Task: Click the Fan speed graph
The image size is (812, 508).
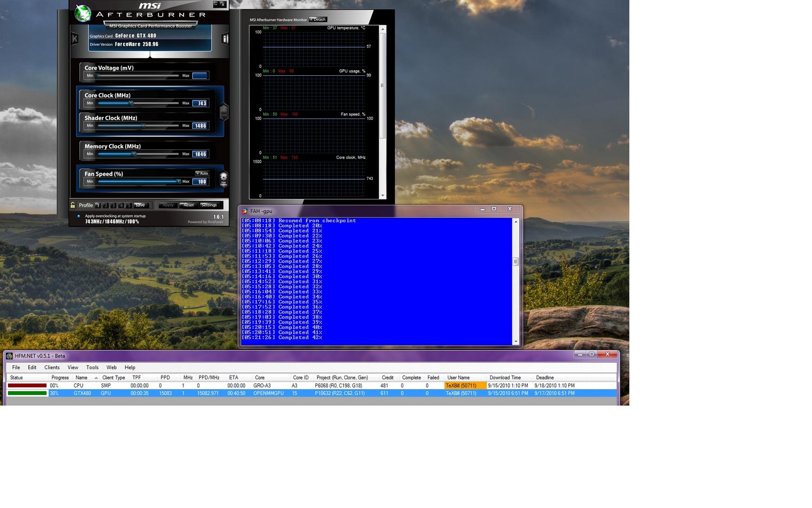Action: pyautogui.click(x=314, y=136)
